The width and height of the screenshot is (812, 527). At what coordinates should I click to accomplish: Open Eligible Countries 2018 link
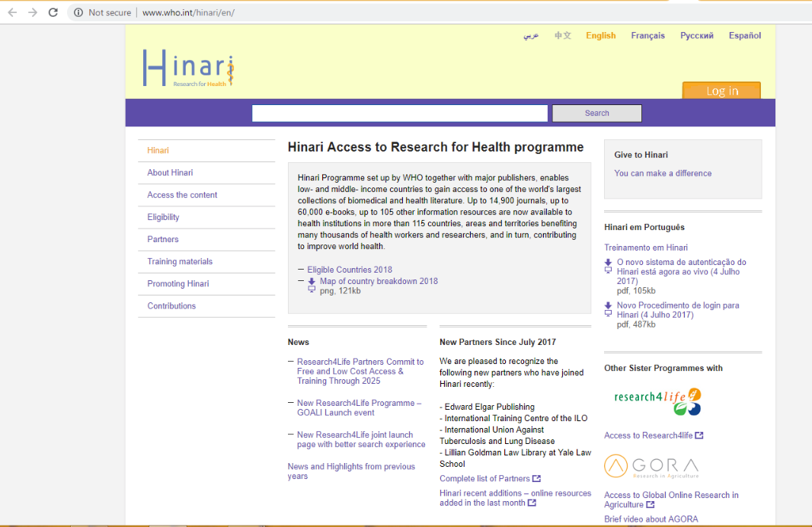click(350, 270)
